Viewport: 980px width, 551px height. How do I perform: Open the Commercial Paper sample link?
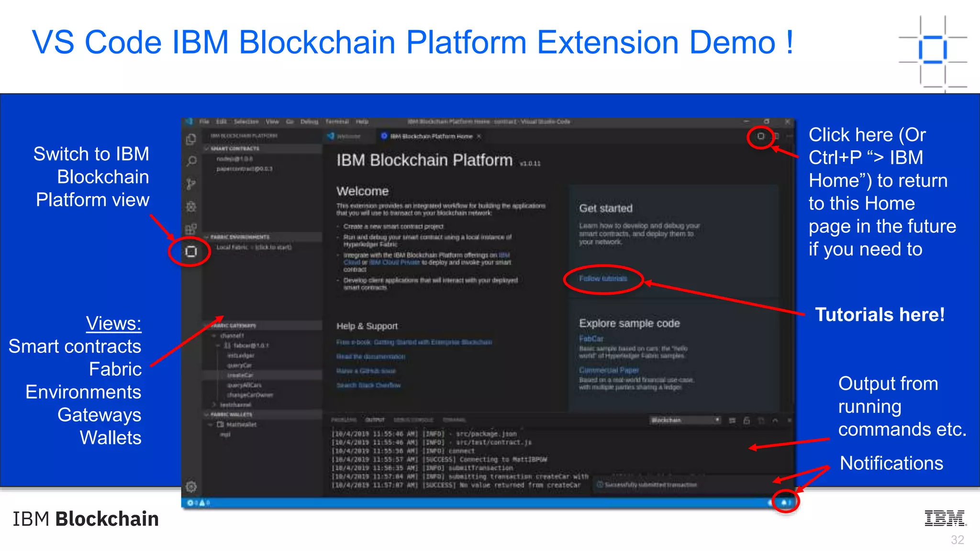(609, 370)
